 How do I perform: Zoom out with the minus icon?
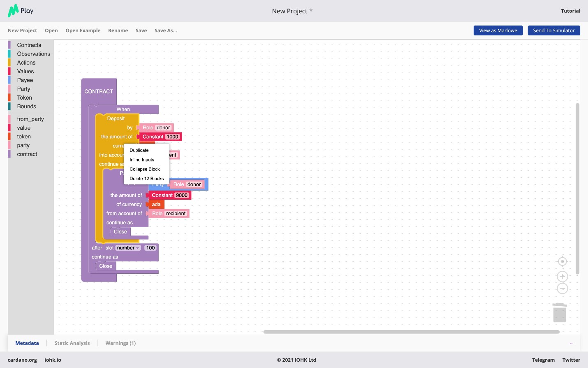(x=562, y=289)
